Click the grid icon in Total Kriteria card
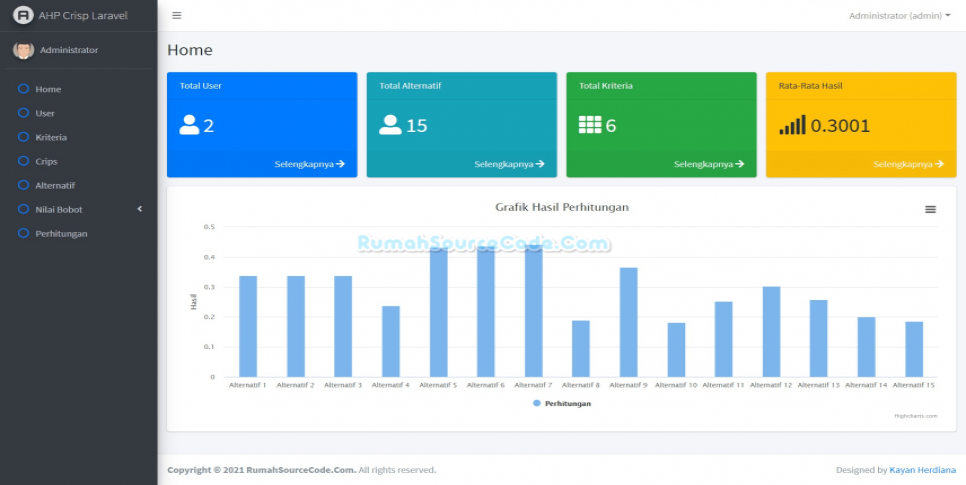This screenshot has width=966, height=485. (x=590, y=125)
